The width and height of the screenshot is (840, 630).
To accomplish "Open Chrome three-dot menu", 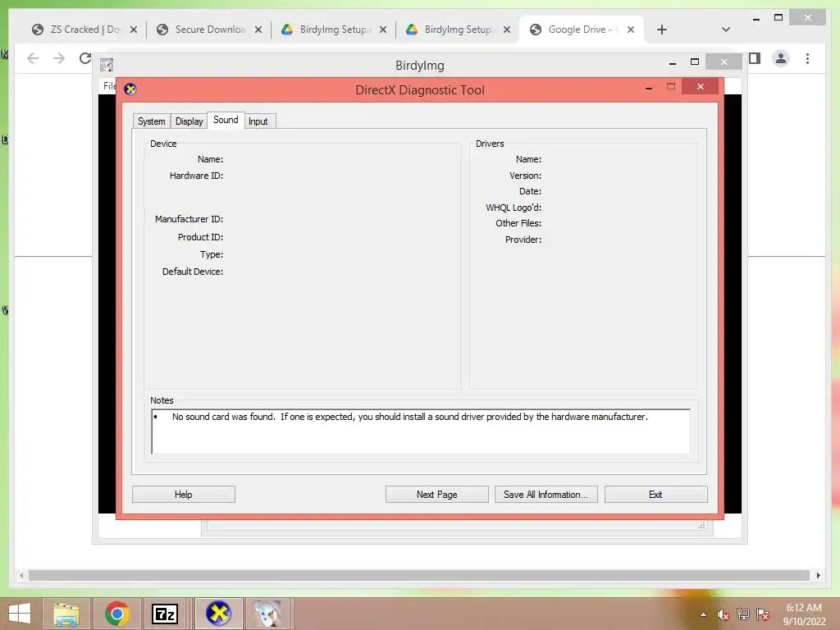I will (807, 58).
